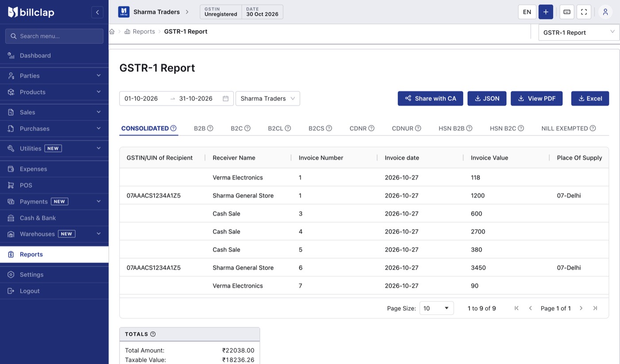Go to next page of table

(581, 308)
